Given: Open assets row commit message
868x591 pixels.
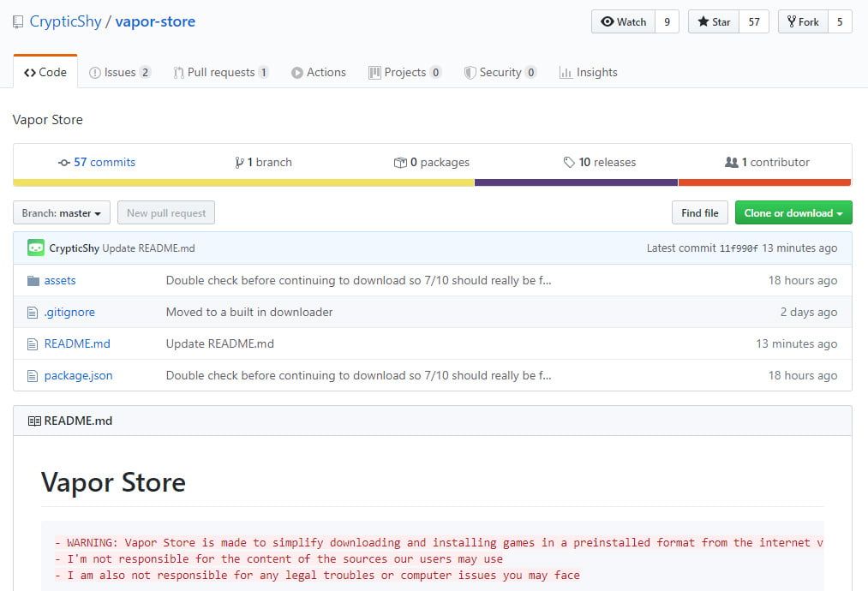Looking at the screenshot, I should point(358,281).
